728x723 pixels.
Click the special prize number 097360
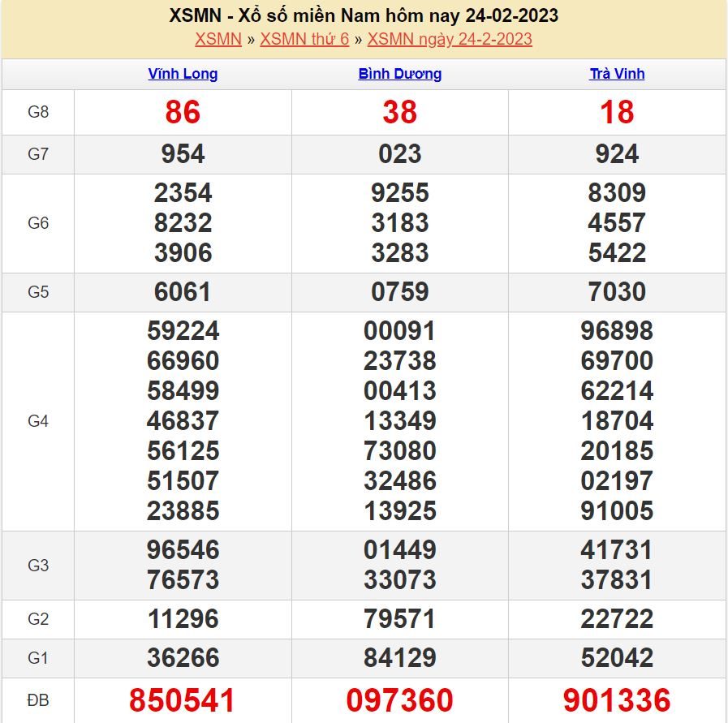(x=400, y=700)
